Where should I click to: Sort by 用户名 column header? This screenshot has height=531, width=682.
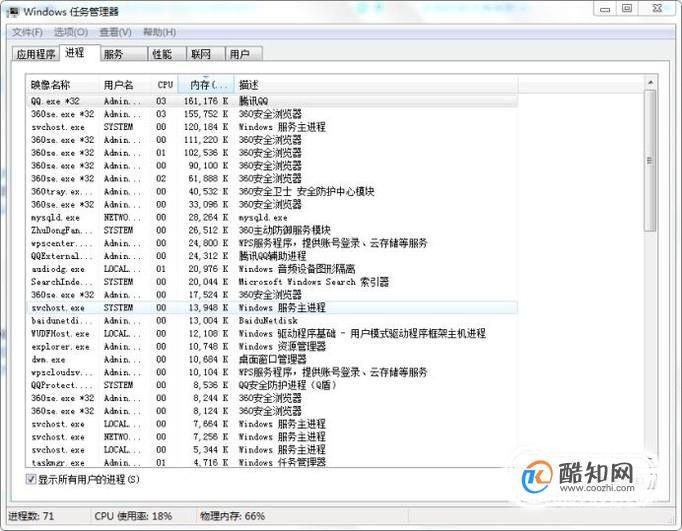tap(126, 85)
